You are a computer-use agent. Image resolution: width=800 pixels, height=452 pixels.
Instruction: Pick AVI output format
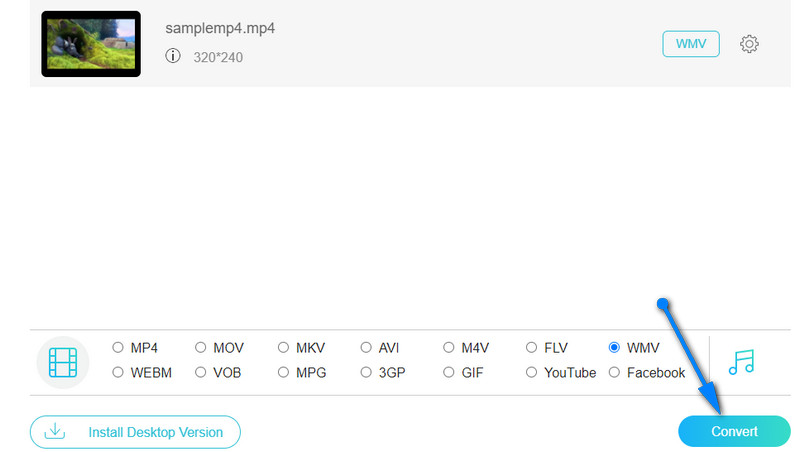367,348
